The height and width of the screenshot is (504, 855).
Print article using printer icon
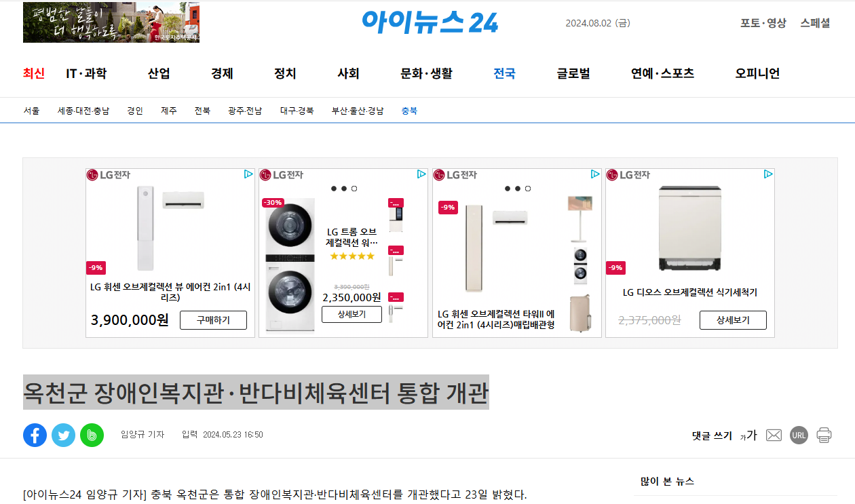pos(824,435)
